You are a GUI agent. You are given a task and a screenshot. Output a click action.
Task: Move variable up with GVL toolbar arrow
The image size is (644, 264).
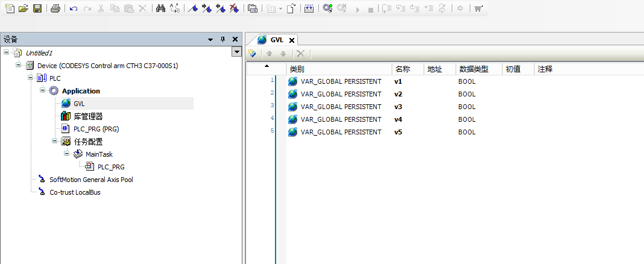pyautogui.click(x=270, y=54)
